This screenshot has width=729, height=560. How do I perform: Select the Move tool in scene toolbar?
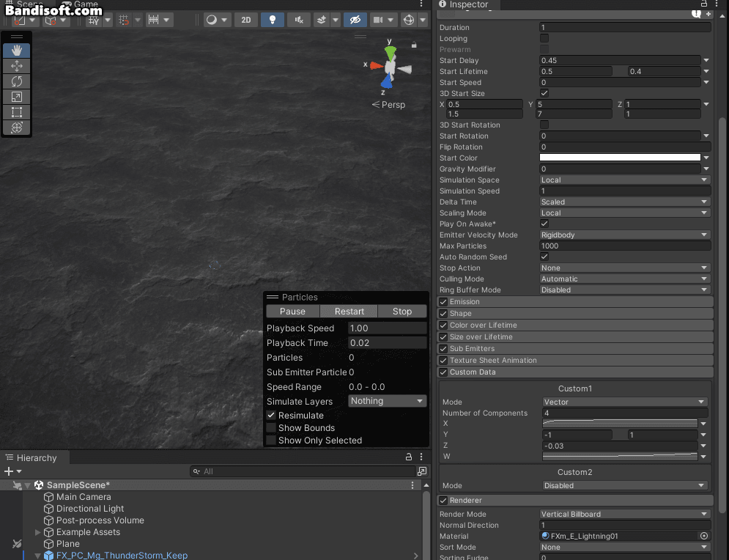pyautogui.click(x=17, y=66)
